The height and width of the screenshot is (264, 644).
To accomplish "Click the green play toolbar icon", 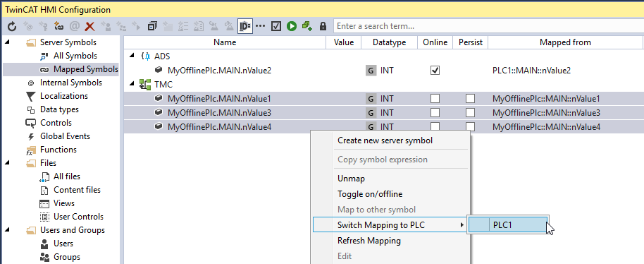I will tap(292, 26).
